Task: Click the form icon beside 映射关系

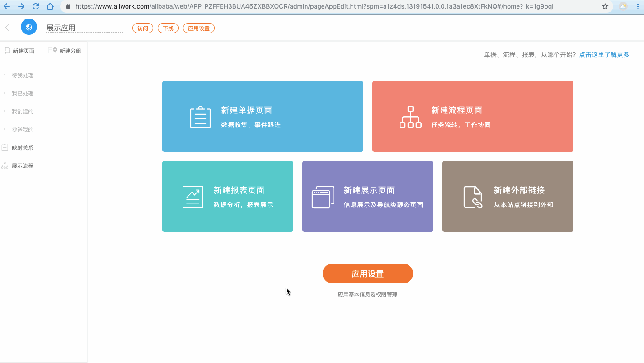Action: click(x=5, y=147)
